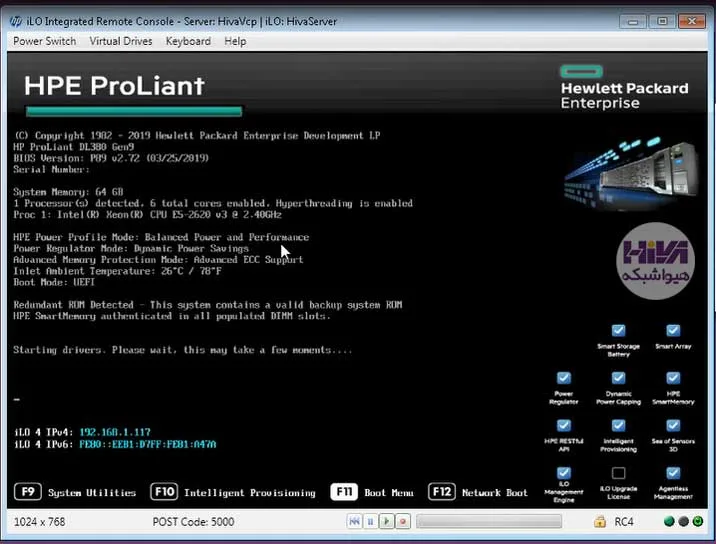Screen dimensions: 716x544
Task: Minimize the iLO Remote Console window
Action: 633,21
